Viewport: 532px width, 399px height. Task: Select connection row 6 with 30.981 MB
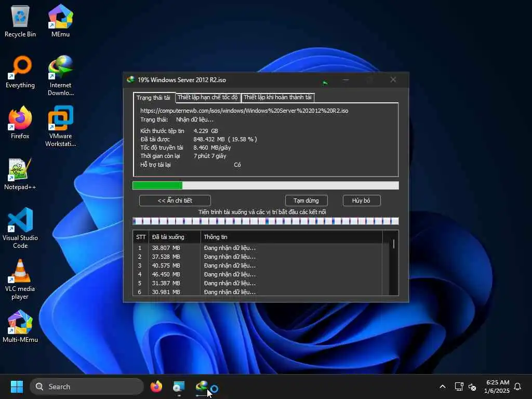click(258, 292)
